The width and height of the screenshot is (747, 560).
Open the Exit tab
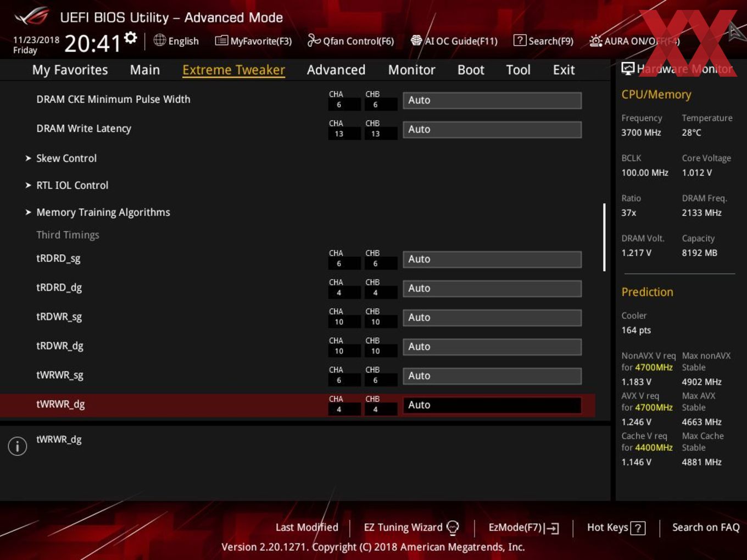click(564, 70)
